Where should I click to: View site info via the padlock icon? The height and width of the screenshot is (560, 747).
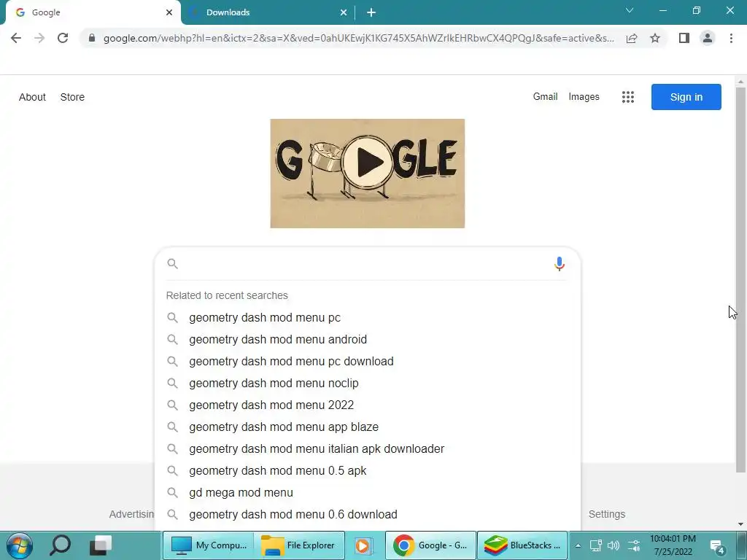tap(92, 38)
